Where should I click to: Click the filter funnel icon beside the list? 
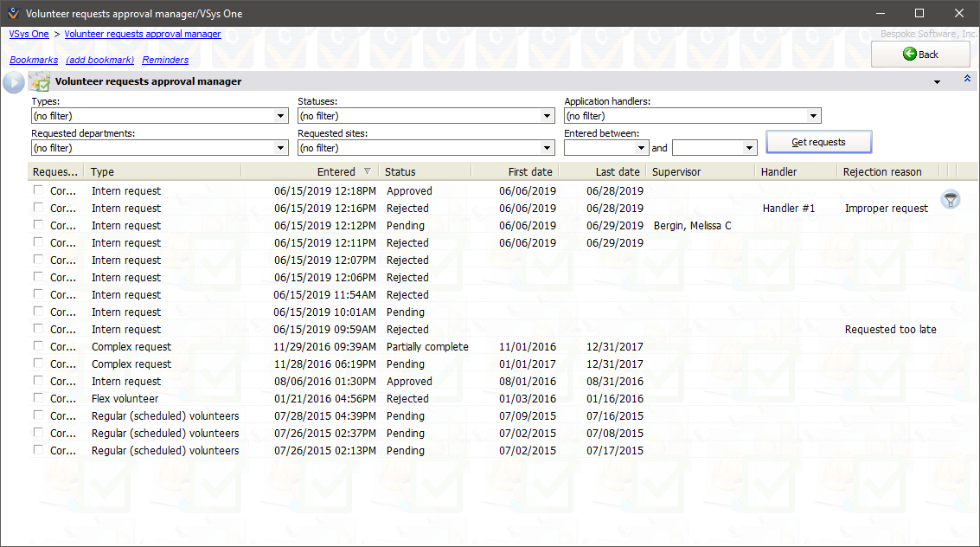coord(951,200)
